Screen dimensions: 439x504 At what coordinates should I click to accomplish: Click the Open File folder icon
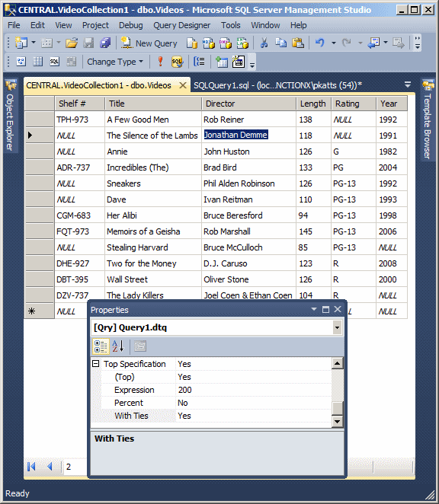click(72, 43)
